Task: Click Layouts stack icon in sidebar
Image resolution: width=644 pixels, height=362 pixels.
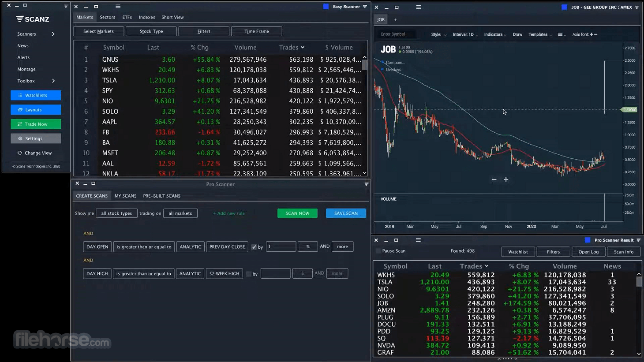Action: 20,110
